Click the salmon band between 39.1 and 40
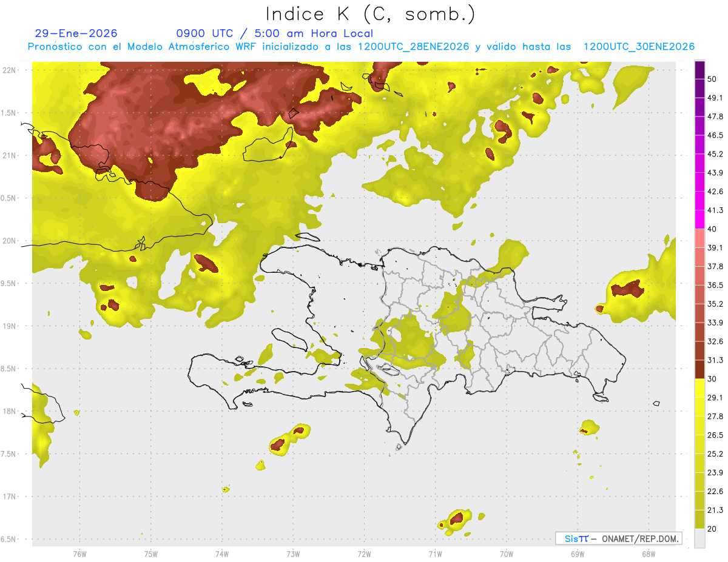The height and width of the screenshot is (562, 728). click(699, 238)
